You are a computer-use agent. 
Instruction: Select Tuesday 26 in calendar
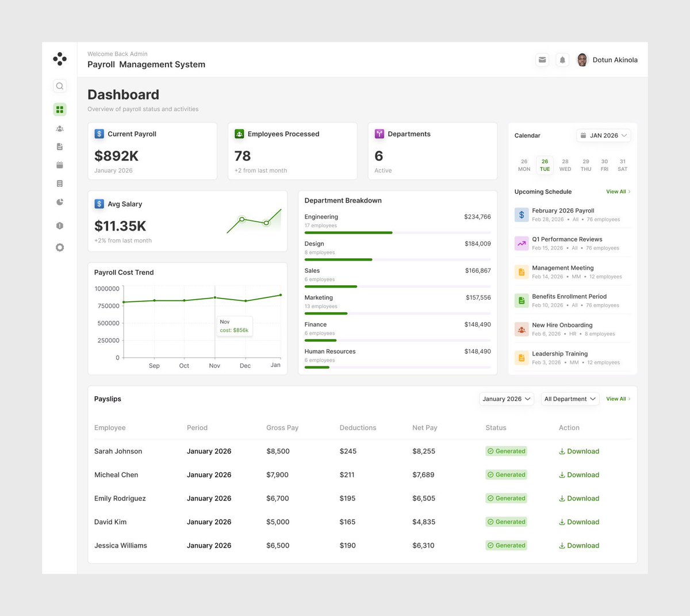545,165
